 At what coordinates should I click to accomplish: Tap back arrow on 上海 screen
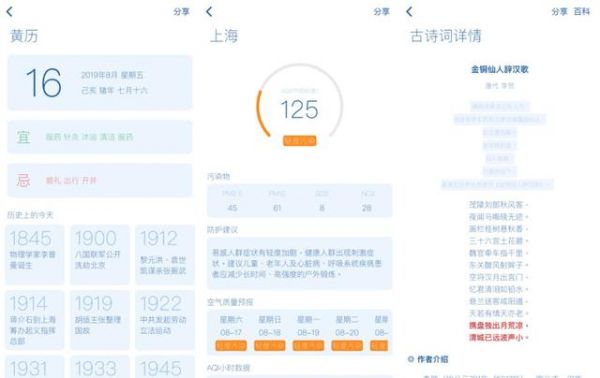pos(209,12)
